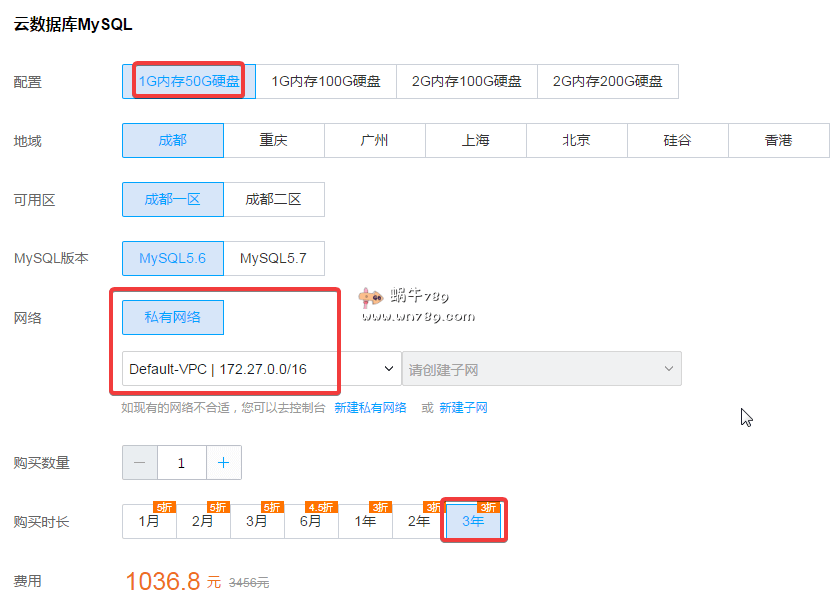This screenshot has height=611, width=833.
Task: Select 3年 purchase duration
Action: (473, 521)
